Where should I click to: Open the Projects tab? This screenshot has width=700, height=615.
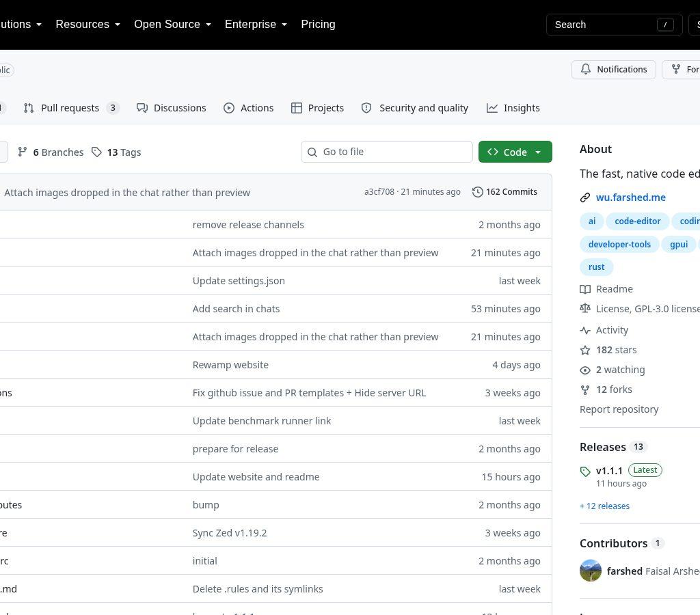(317, 108)
